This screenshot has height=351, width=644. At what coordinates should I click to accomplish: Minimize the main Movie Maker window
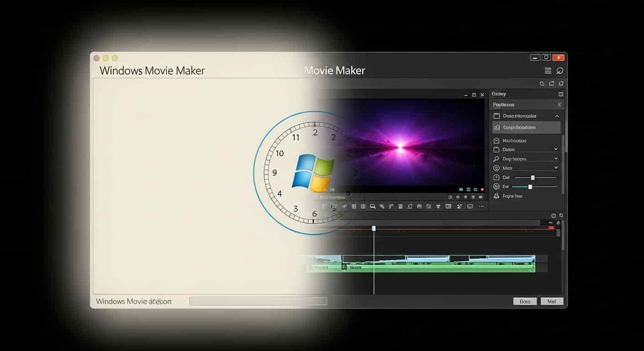pos(535,57)
